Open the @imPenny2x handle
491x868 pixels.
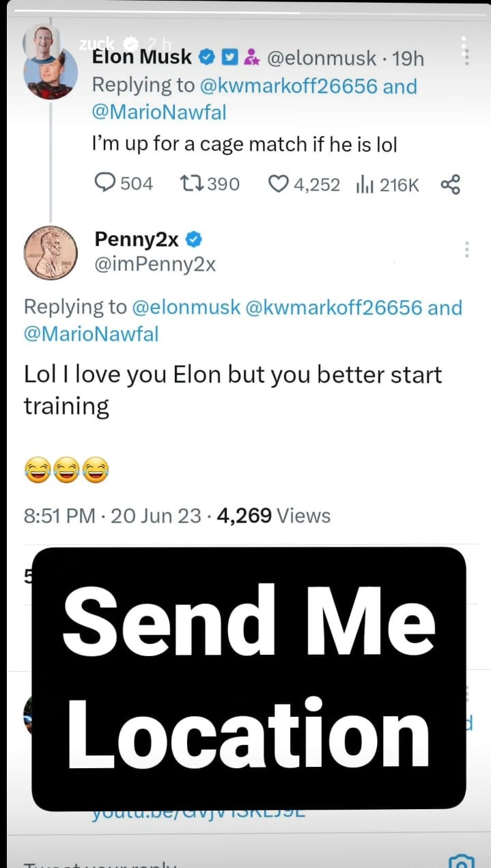point(155,265)
